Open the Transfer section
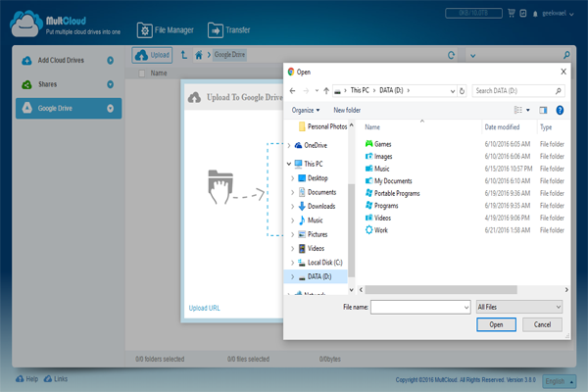The image size is (588, 392). coord(229,30)
